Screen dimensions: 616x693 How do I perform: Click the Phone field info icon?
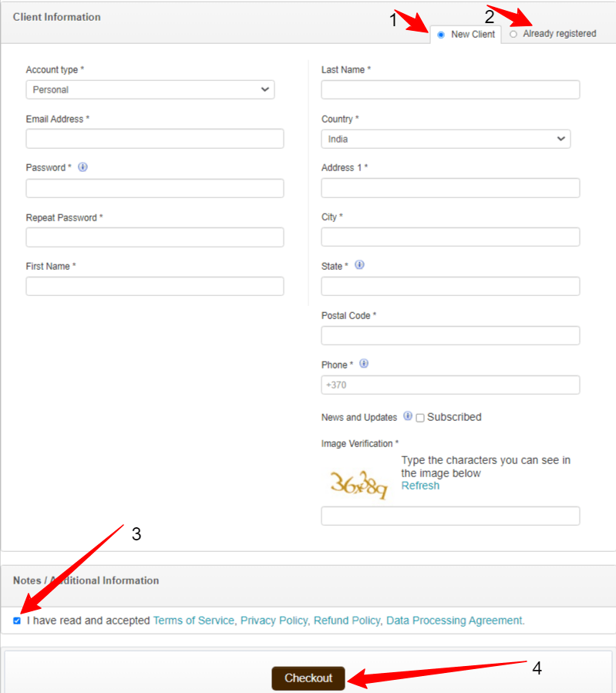363,363
